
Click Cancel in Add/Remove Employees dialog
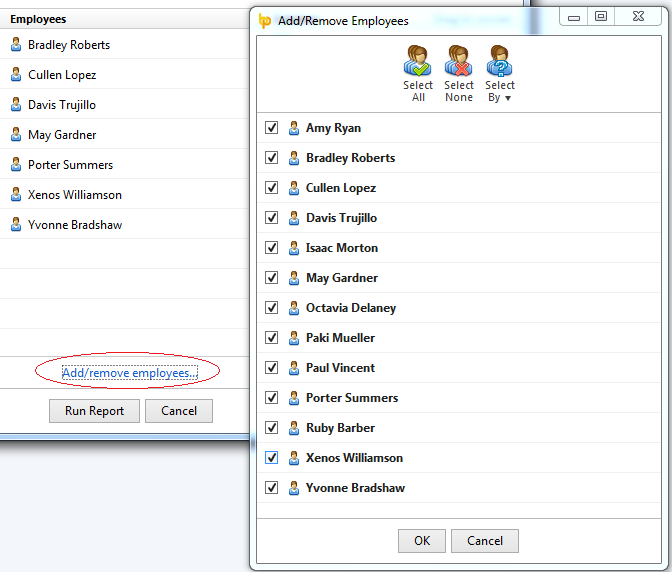[x=485, y=541]
